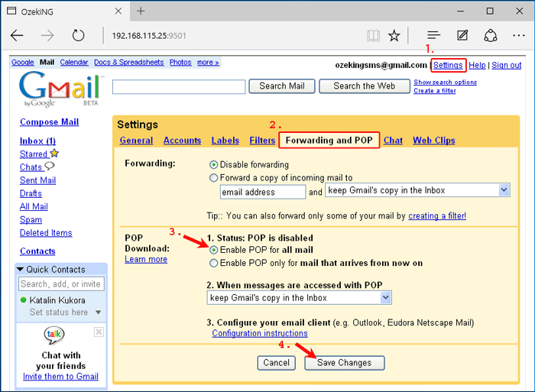Viewport: 535px width, 392px height.
Task: Open the Chat settings tab
Action: tap(393, 141)
